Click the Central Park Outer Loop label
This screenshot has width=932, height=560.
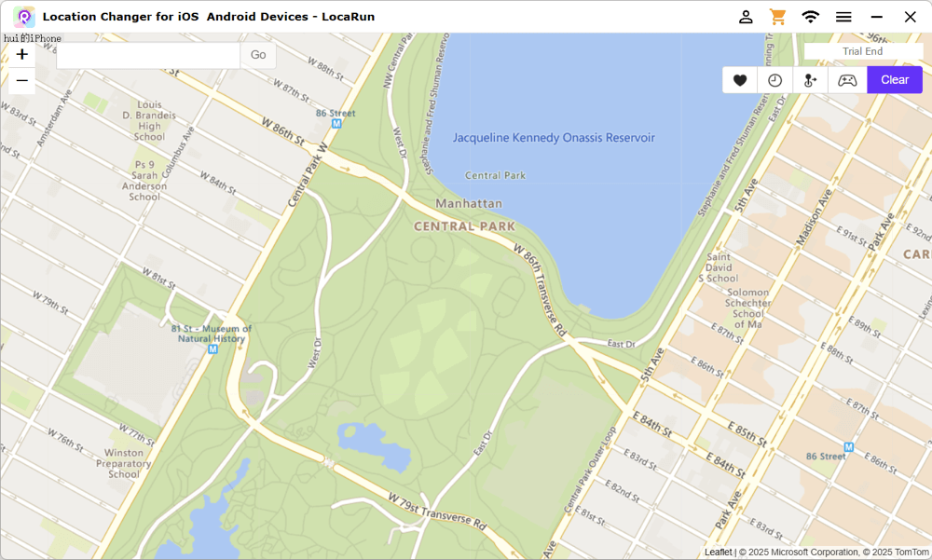(x=590, y=470)
